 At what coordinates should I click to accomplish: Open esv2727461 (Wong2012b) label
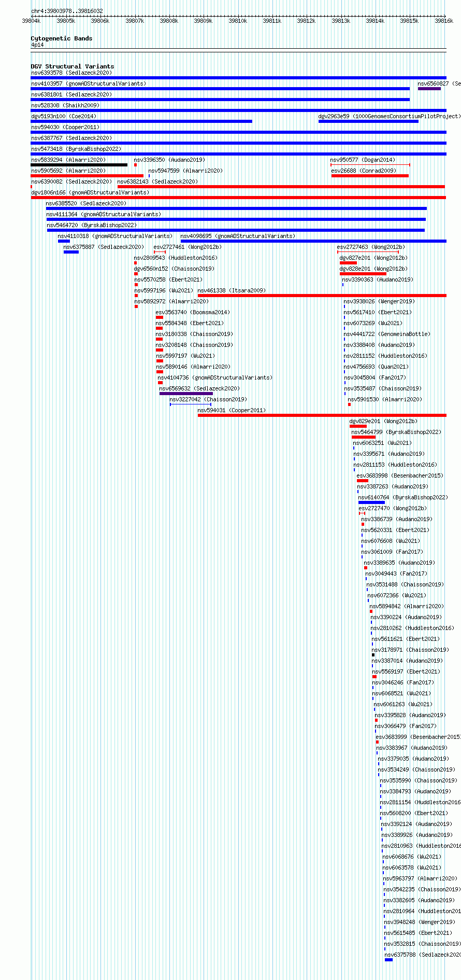point(188,247)
